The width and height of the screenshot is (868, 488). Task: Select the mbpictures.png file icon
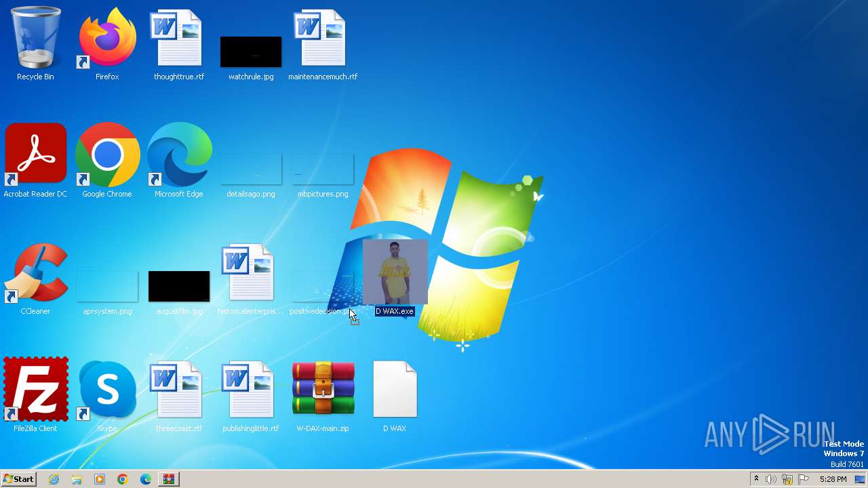323,169
